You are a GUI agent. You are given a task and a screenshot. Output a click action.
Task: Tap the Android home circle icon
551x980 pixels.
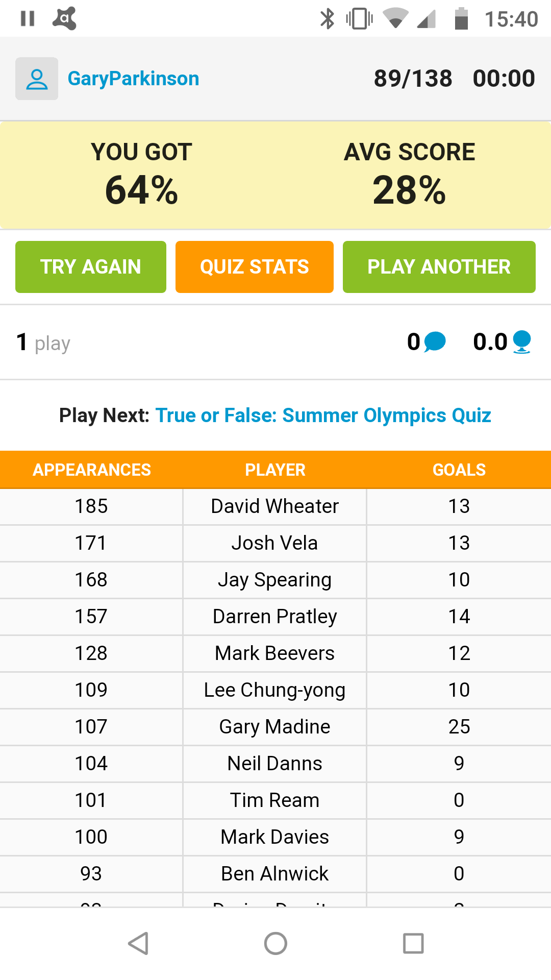(x=275, y=943)
